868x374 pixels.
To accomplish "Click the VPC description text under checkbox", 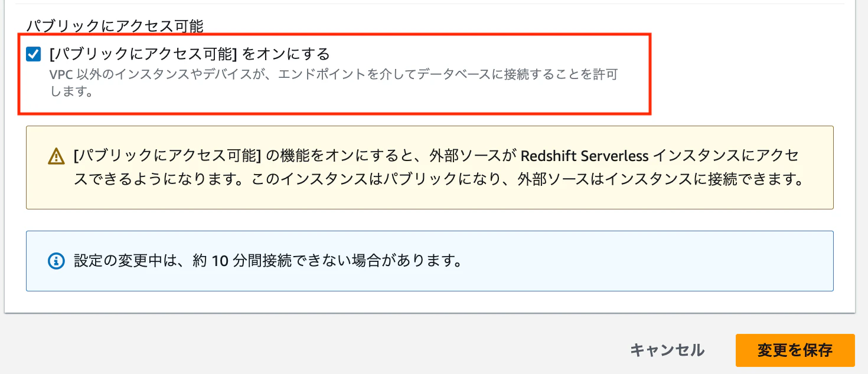I will point(334,83).
